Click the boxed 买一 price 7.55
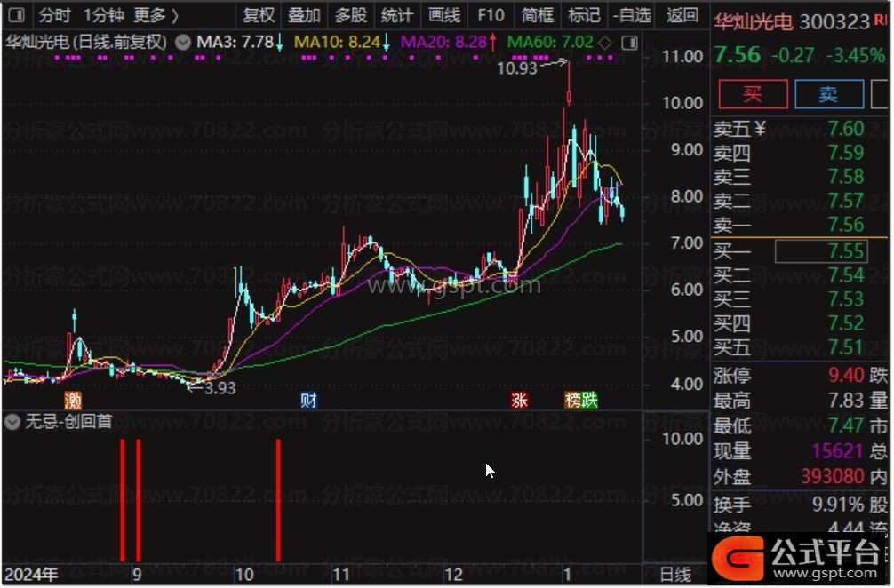Screen dimensions: 894x588 pos(821,251)
